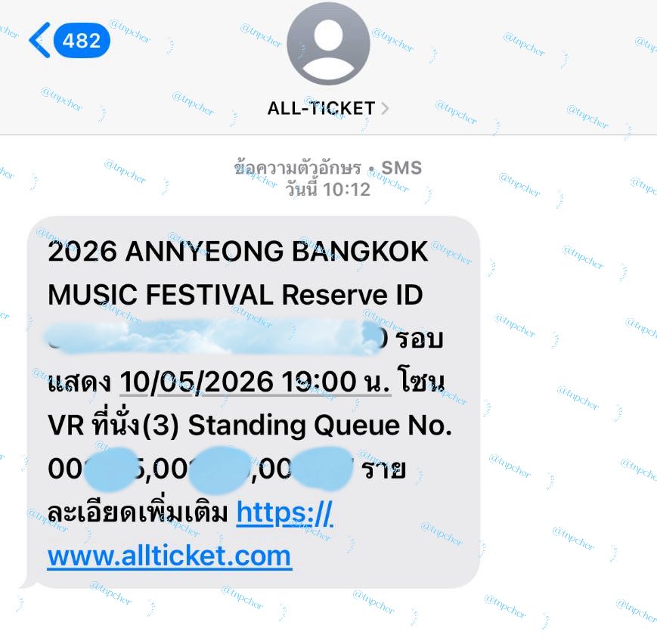Tap the MUSIC FESTIVAL Reserve ID line
This screenshot has height=644, width=657.
[235, 295]
